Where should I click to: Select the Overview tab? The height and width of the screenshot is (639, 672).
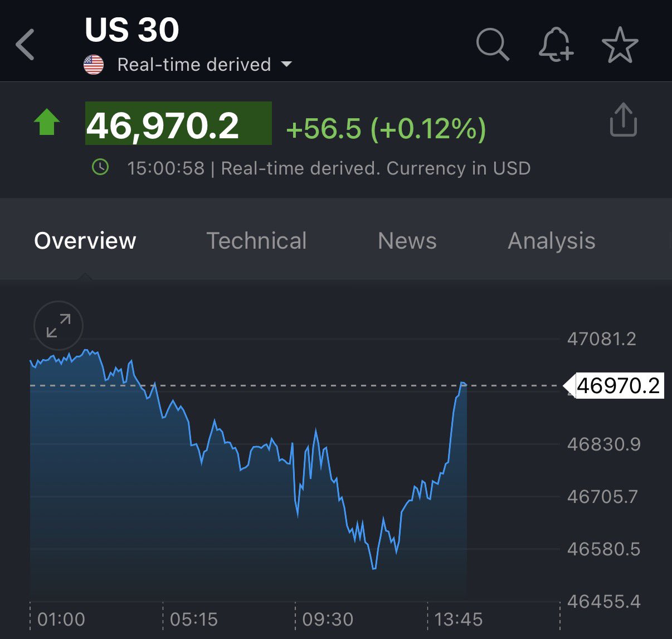pos(85,241)
